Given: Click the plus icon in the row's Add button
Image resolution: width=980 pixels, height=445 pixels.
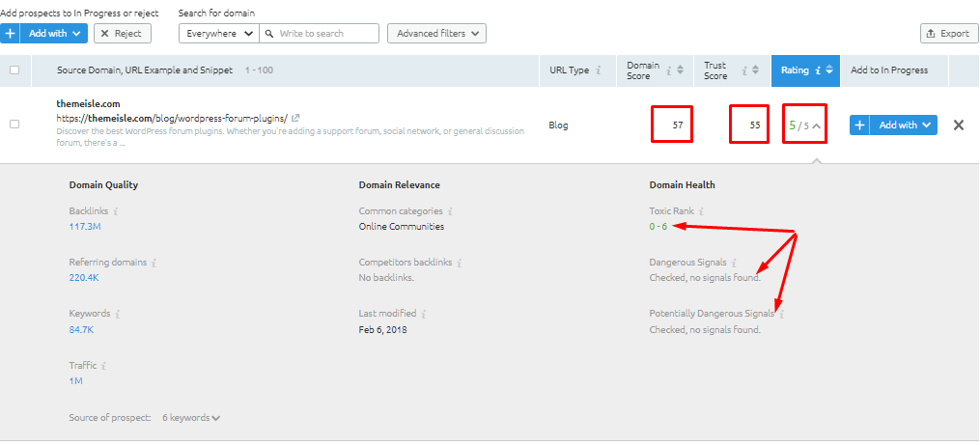Looking at the screenshot, I should click(860, 125).
